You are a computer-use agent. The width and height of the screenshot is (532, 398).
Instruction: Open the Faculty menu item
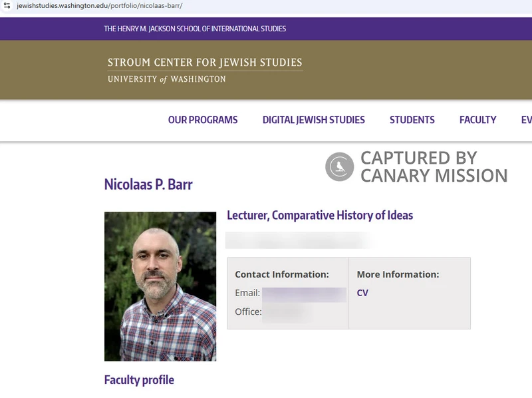coord(477,120)
